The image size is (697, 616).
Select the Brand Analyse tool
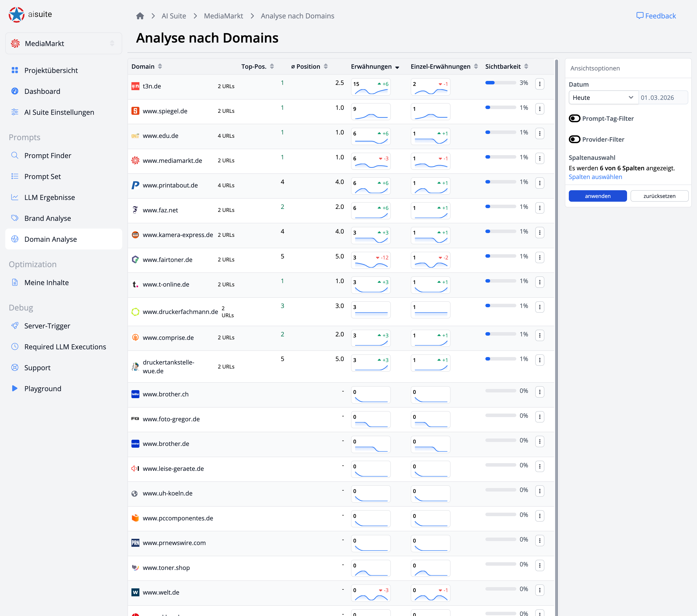click(47, 218)
